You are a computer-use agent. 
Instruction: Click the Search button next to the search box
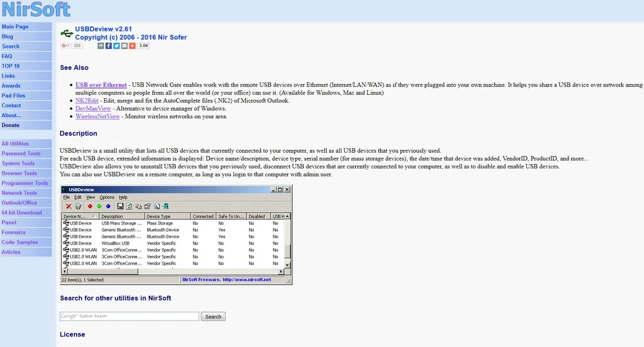point(213,317)
